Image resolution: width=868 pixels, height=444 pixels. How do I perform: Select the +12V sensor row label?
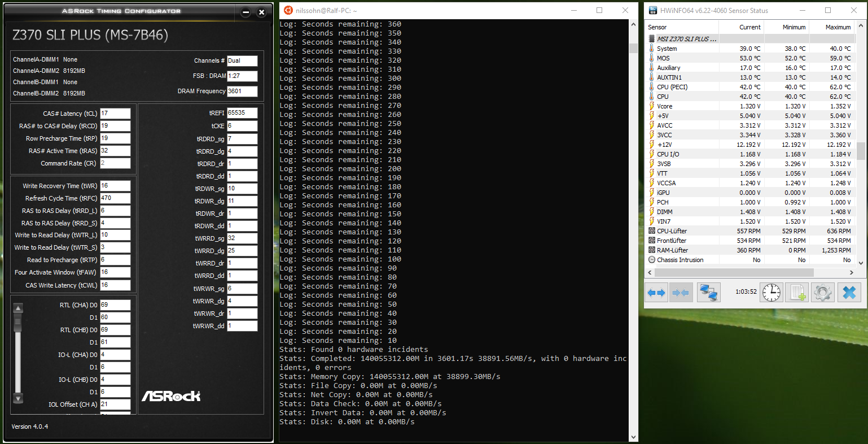[x=664, y=145]
